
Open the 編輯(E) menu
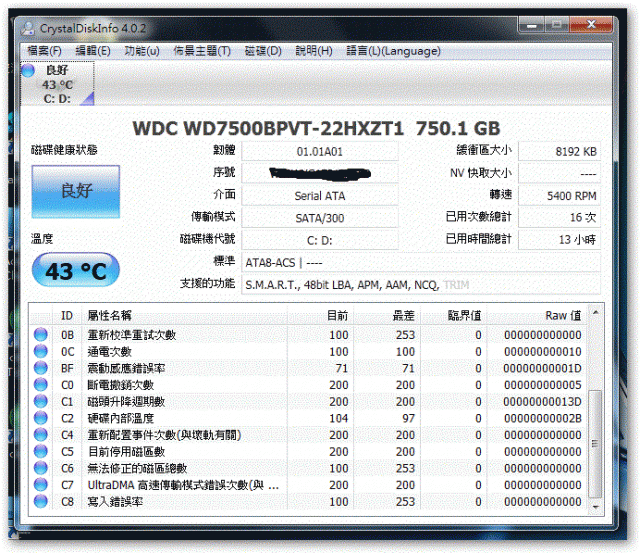pyautogui.click(x=93, y=51)
